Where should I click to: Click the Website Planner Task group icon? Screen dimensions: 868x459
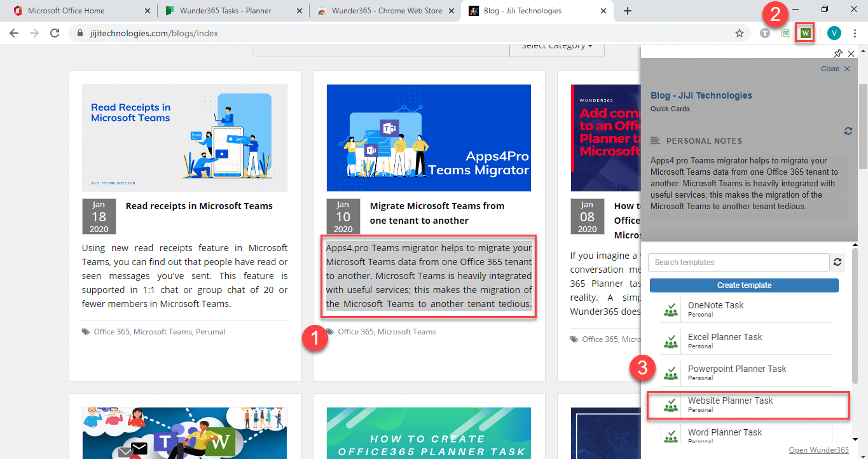(670, 405)
